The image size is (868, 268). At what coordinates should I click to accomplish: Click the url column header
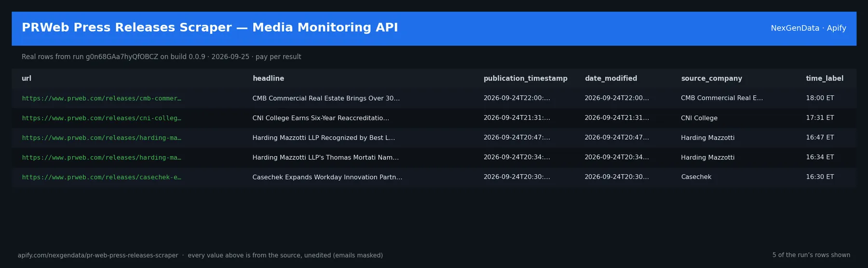pos(27,79)
